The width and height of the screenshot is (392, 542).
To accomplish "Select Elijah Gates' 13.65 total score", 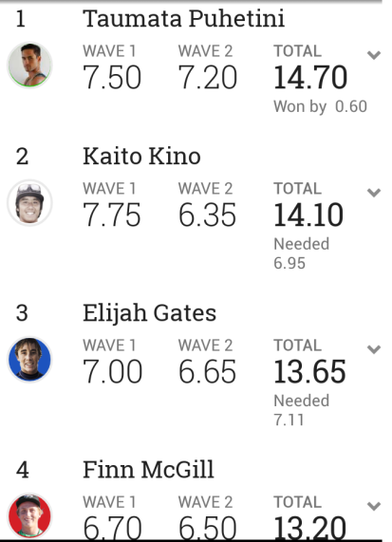I will pos(309,372).
